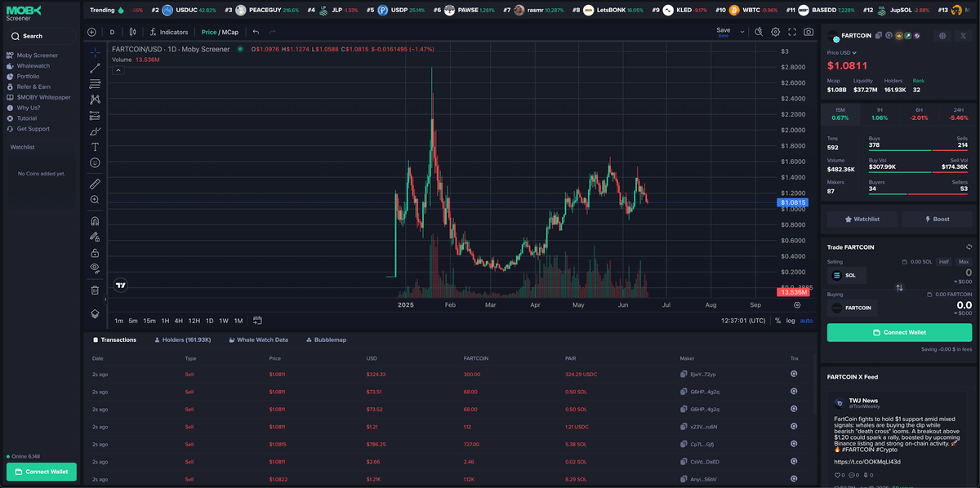Switch to 4H timeframe
The image size is (980, 488).
[178, 321]
